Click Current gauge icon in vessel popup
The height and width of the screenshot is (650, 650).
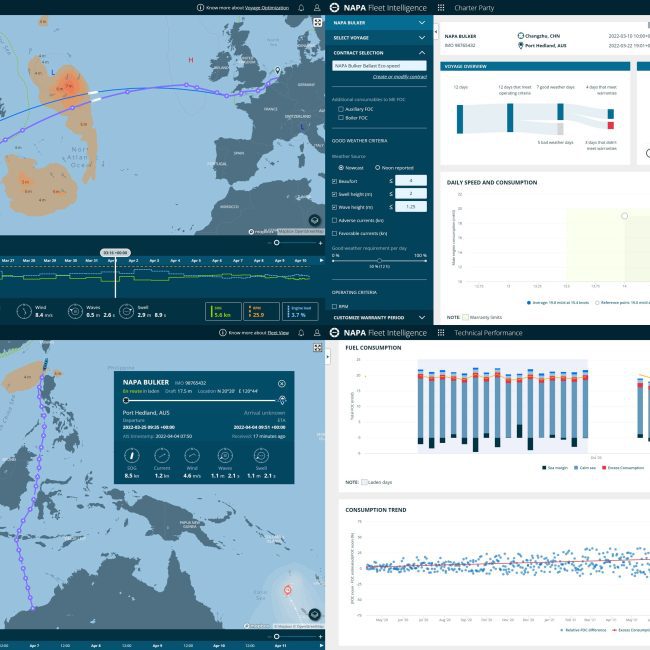tap(162, 456)
